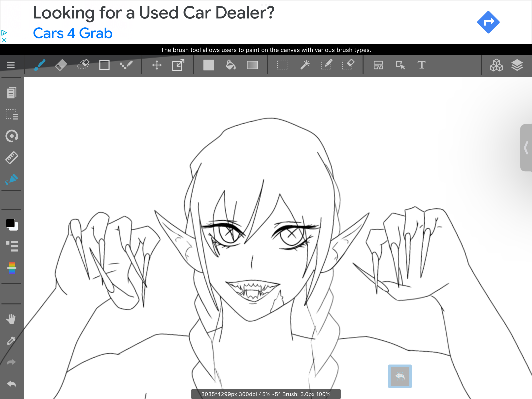Choose the Magic Wand selection tool

click(x=305, y=65)
